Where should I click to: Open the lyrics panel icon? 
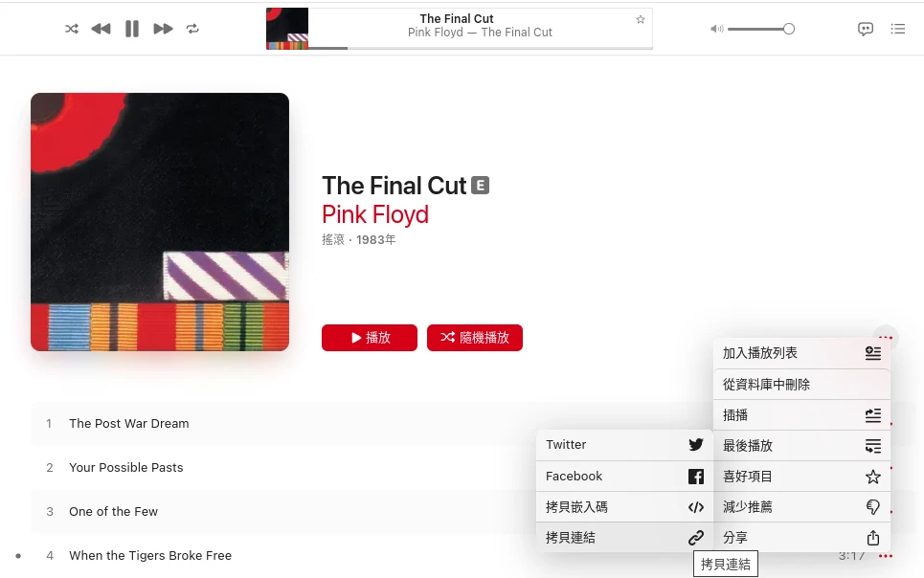coord(865,29)
